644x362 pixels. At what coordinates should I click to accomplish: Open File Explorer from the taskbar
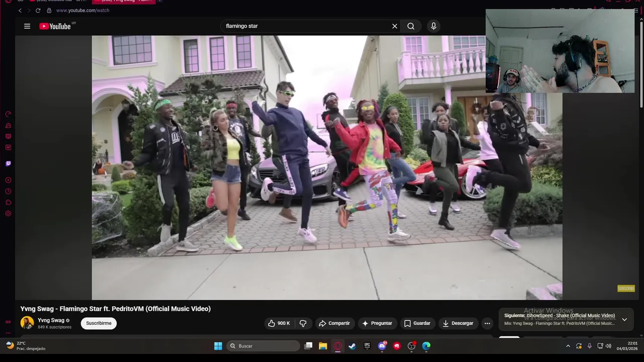(323, 346)
